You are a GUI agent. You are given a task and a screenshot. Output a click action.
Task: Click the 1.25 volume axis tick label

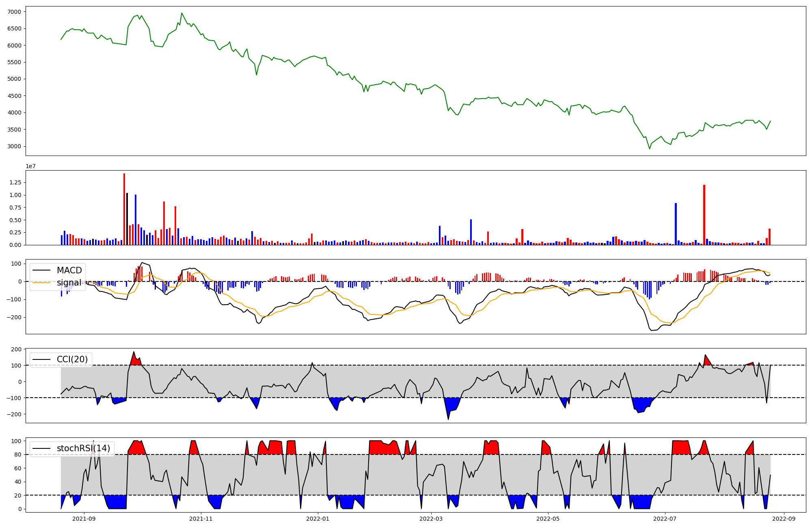15,183
